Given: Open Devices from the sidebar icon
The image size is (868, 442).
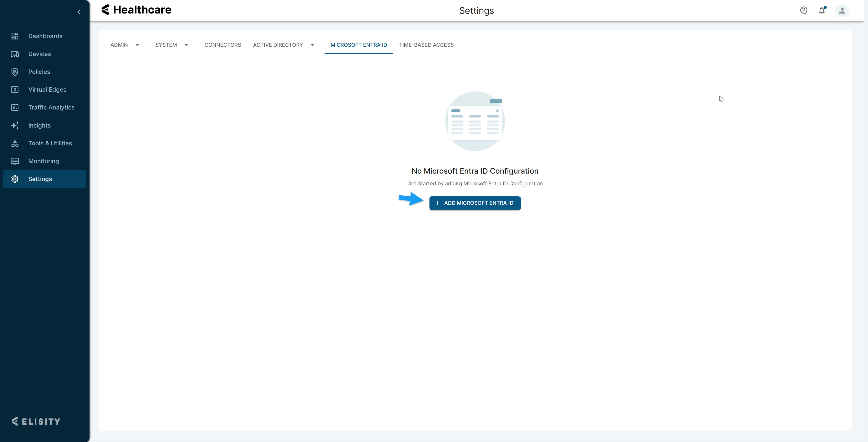Looking at the screenshot, I should point(15,54).
